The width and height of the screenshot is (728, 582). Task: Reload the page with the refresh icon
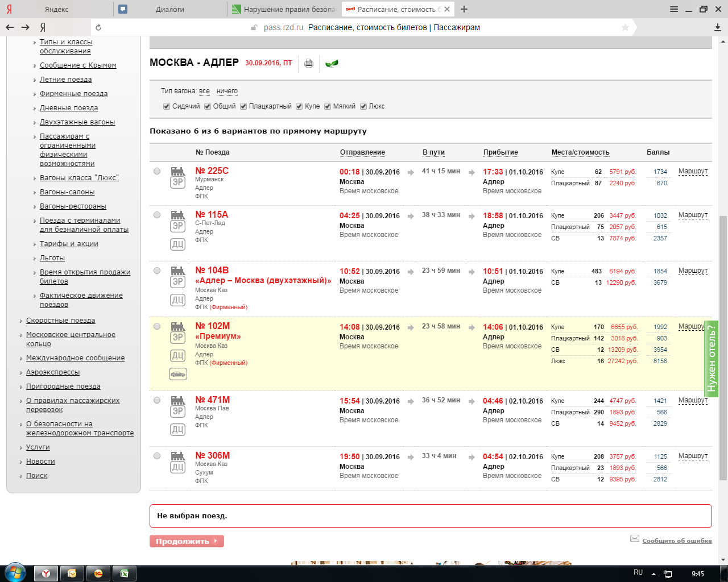[x=98, y=27]
